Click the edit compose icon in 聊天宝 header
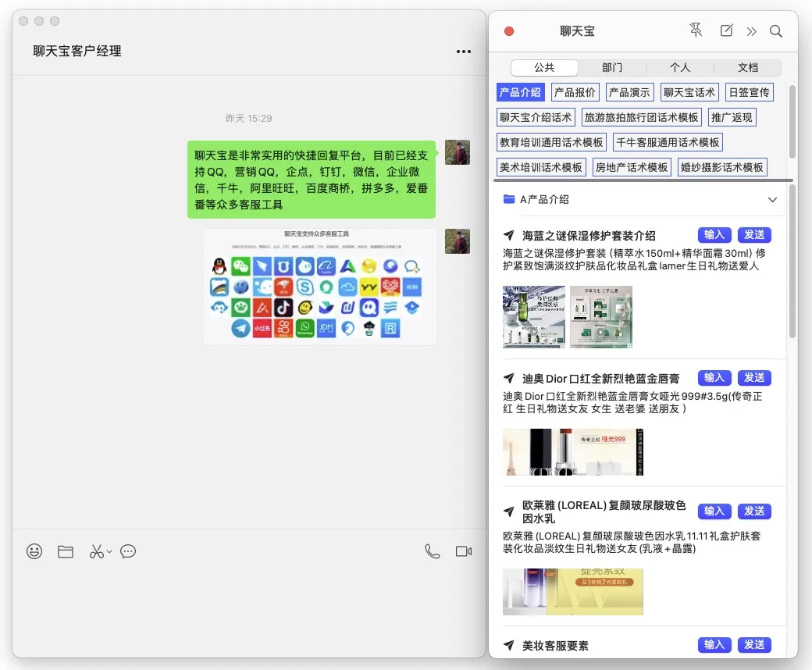The width and height of the screenshot is (812, 670). tap(726, 30)
